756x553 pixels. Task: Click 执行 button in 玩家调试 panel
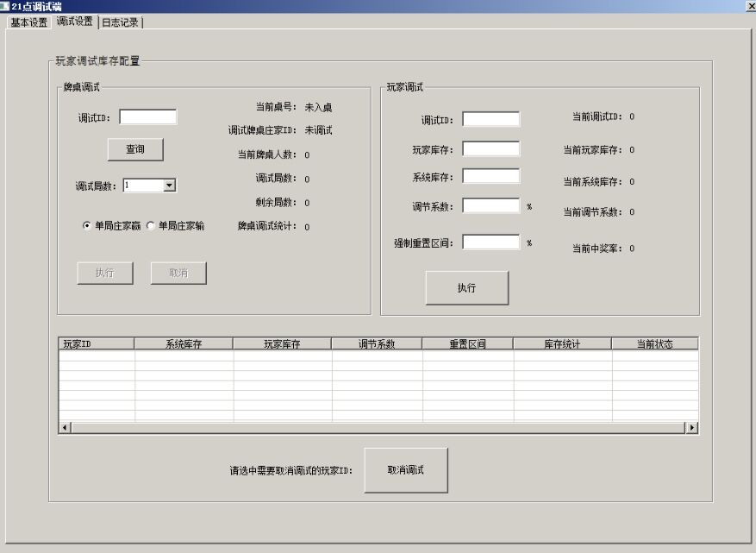tap(466, 288)
